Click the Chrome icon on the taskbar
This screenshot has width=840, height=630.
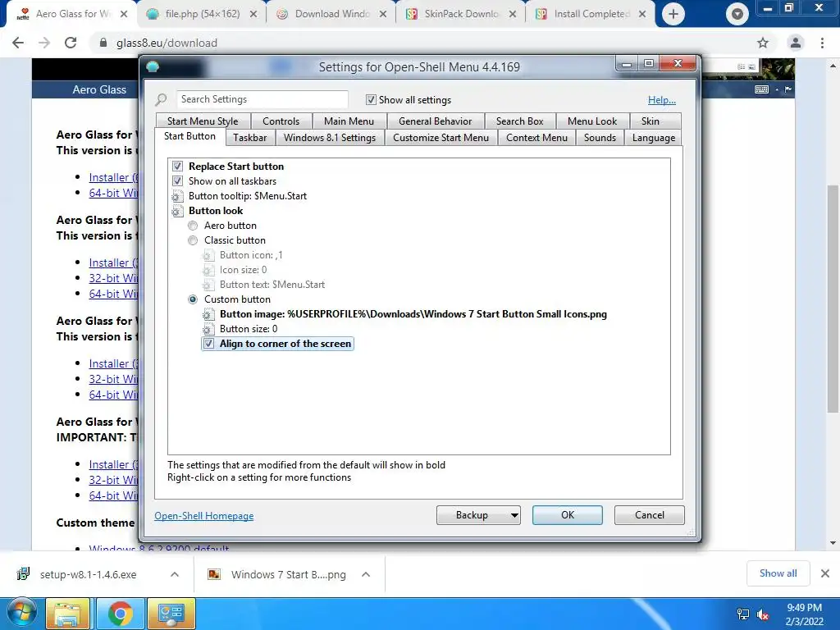[120, 614]
